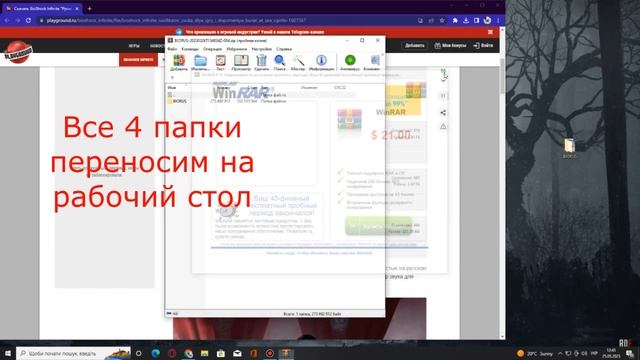Screen dimensions: 640x360
Task: Bookmark the page with the star icon
Action: point(442,20)
